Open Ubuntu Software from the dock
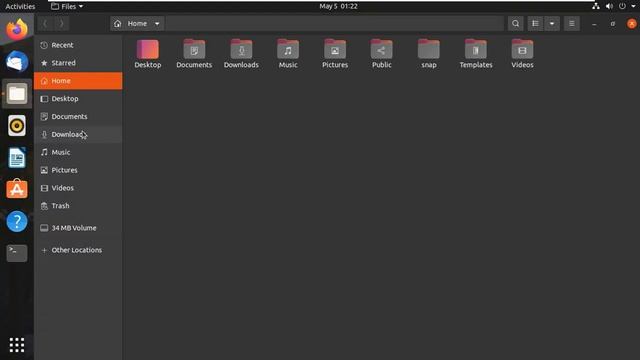640x360 pixels. [x=17, y=189]
